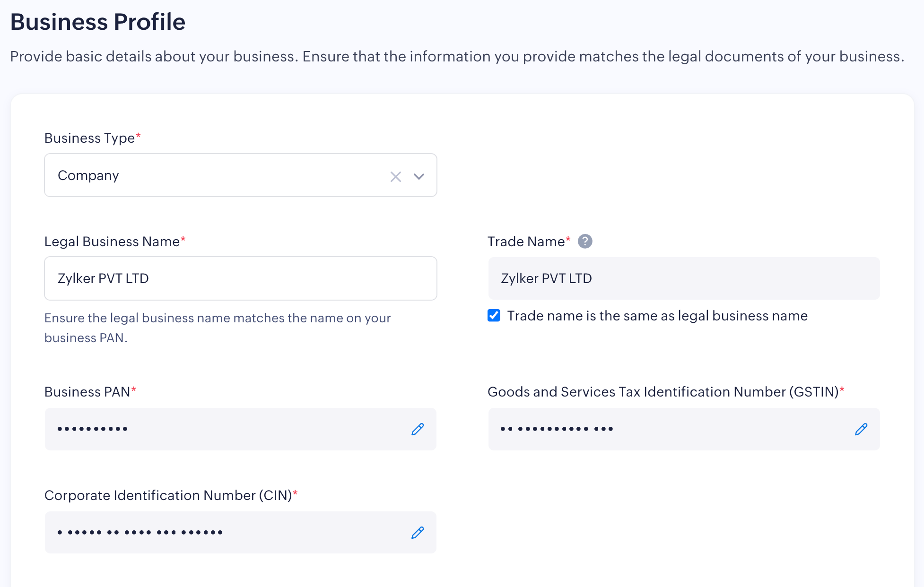Click the masked Business PAN field
Screen dimensions: 924x587
(222, 429)
